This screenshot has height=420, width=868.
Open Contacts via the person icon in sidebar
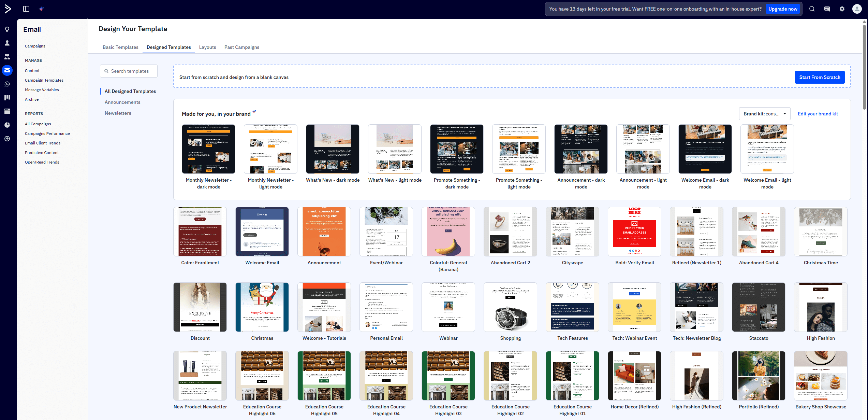click(x=7, y=43)
